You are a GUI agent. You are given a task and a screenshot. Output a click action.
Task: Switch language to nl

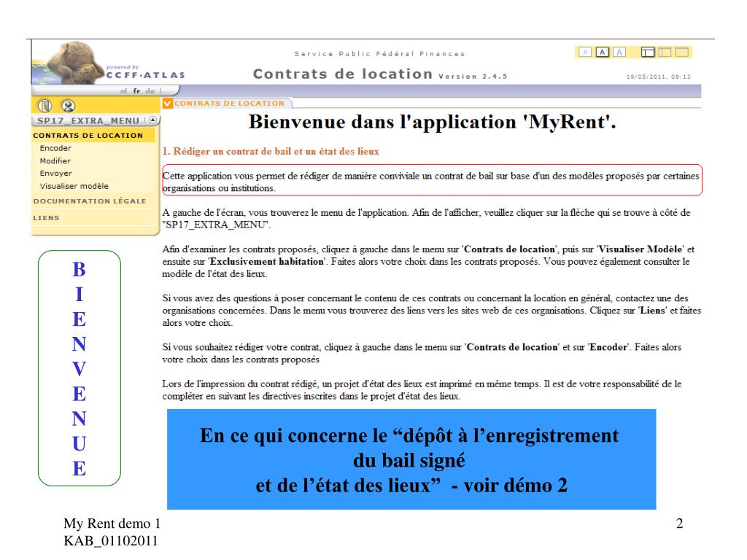click(x=124, y=90)
